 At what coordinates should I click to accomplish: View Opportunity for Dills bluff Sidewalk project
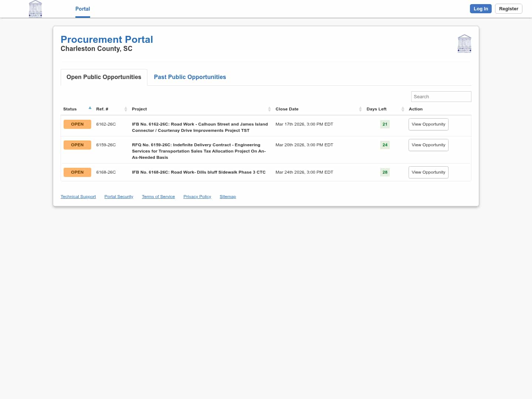click(428, 172)
